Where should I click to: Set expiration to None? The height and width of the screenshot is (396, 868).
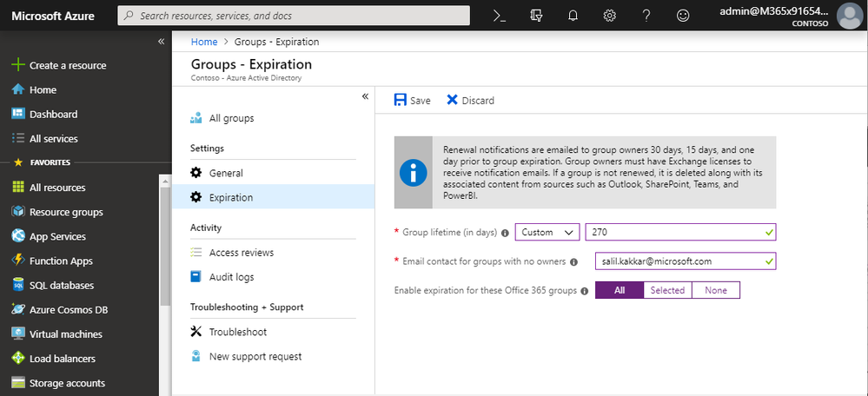(716, 290)
